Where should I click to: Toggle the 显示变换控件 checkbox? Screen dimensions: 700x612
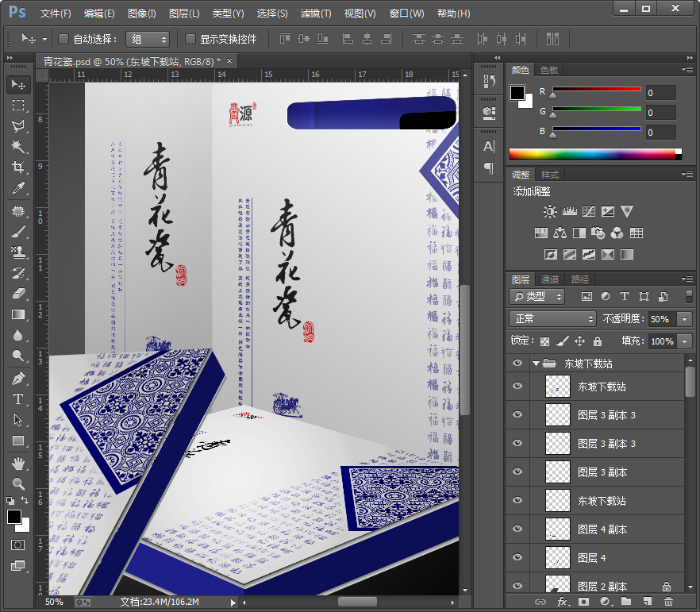[190, 39]
